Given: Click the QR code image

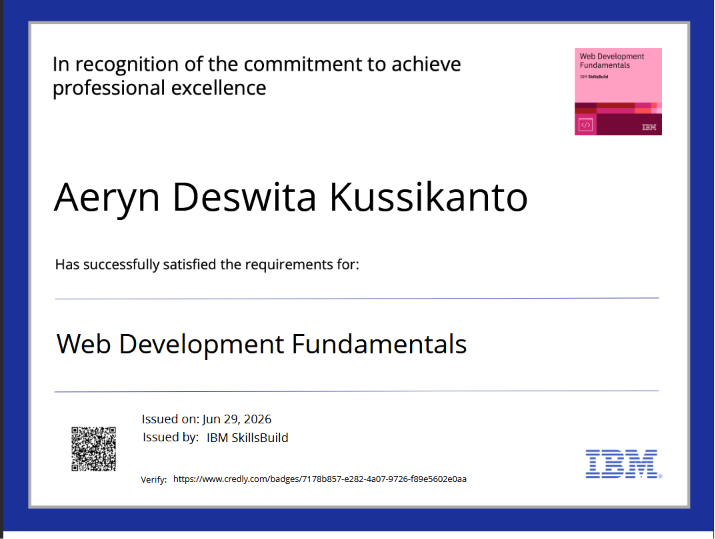Looking at the screenshot, I should pos(93,449).
